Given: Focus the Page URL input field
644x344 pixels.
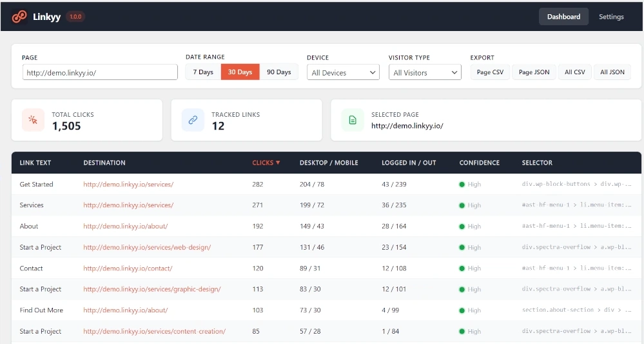Looking at the screenshot, I should click(100, 72).
